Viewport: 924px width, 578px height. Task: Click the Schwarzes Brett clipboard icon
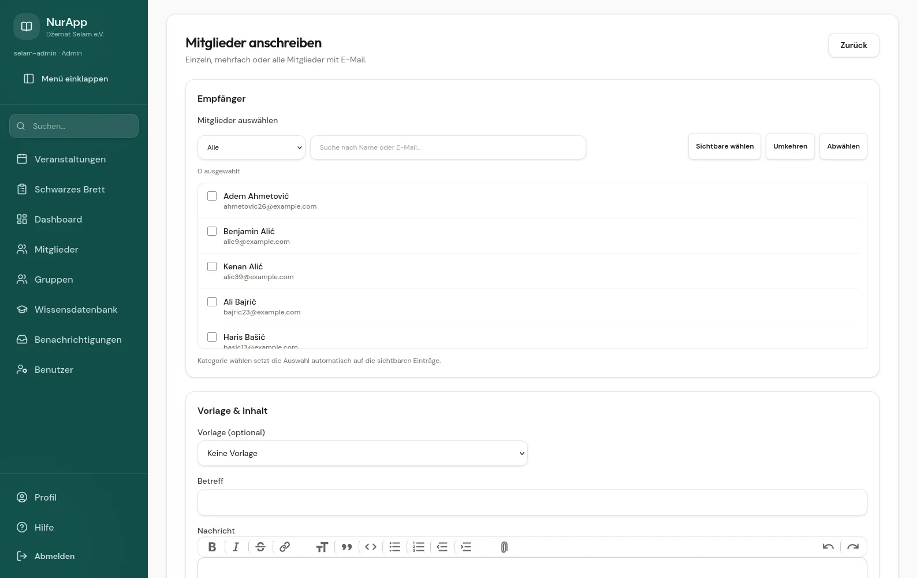click(x=22, y=189)
